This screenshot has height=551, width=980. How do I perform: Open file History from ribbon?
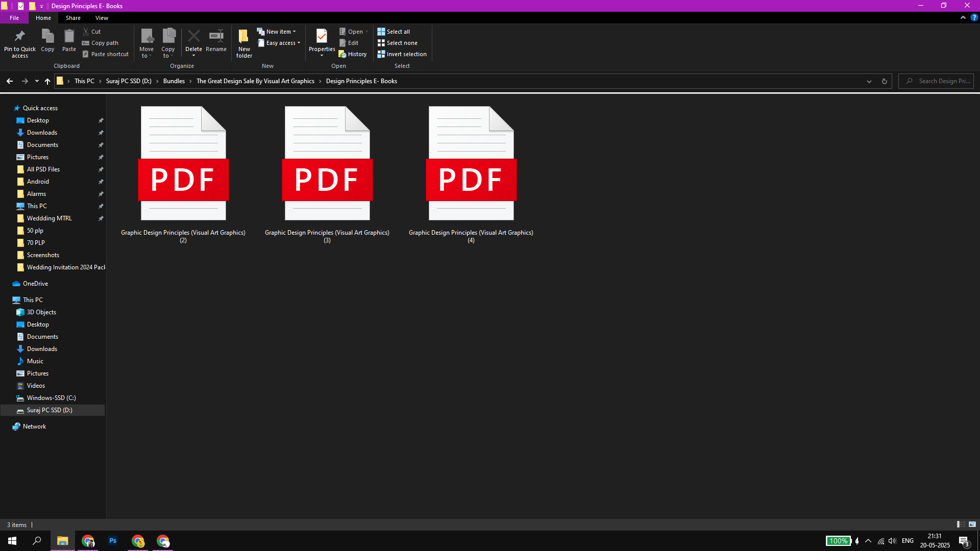pyautogui.click(x=353, y=54)
